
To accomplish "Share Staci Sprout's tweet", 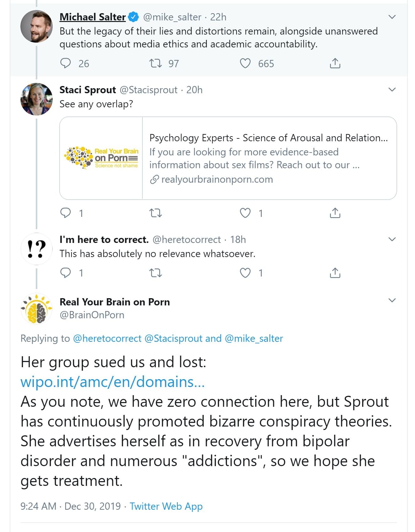I will click(x=335, y=213).
